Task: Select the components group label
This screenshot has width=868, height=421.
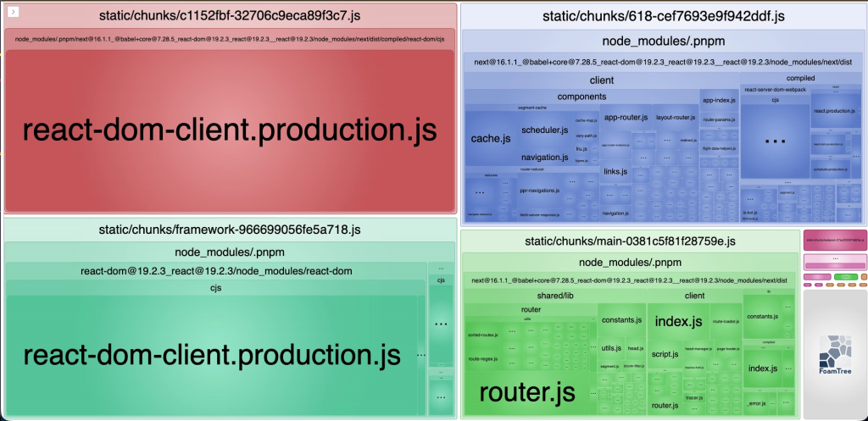Action: coord(581,97)
